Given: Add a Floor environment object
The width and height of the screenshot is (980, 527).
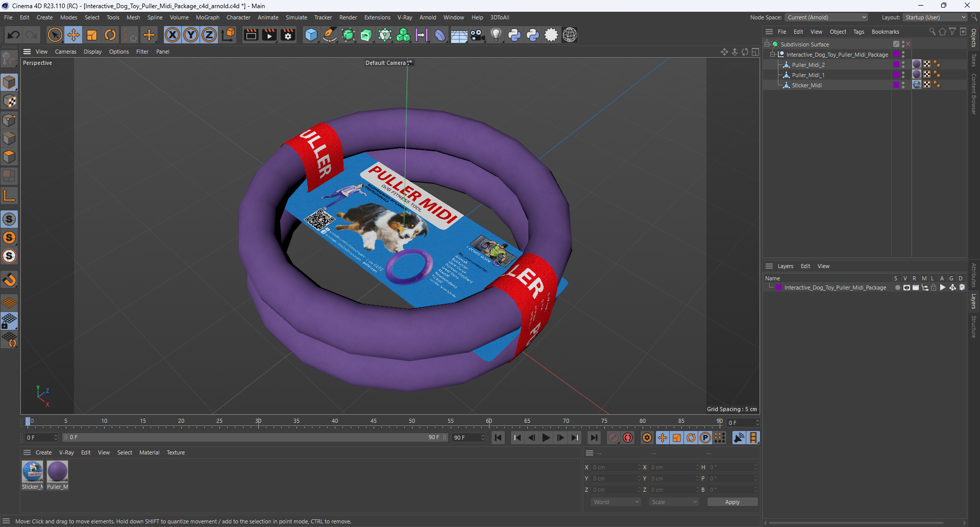Looking at the screenshot, I should pyautogui.click(x=459, y=35).
